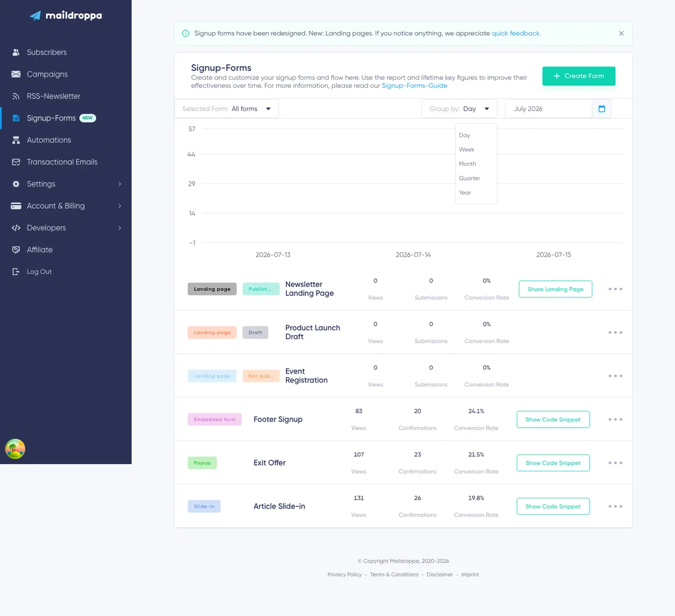Click the Log Out arrow icon

click(x=16, y=272)
